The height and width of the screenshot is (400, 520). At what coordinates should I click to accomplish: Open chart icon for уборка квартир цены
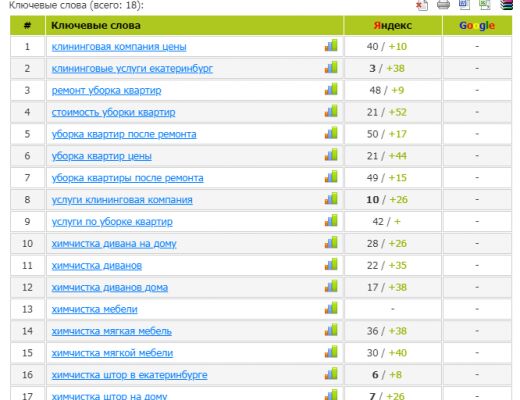[x=331, y=155]
